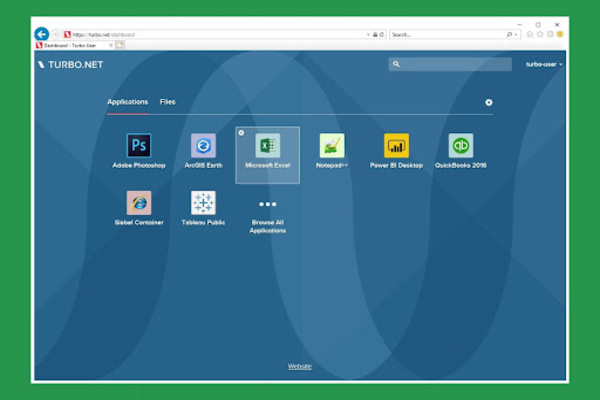Viewport: 600px width, 400px height.
Task: Click the Adobe Photoshop label text
Action: click(139, 165)
